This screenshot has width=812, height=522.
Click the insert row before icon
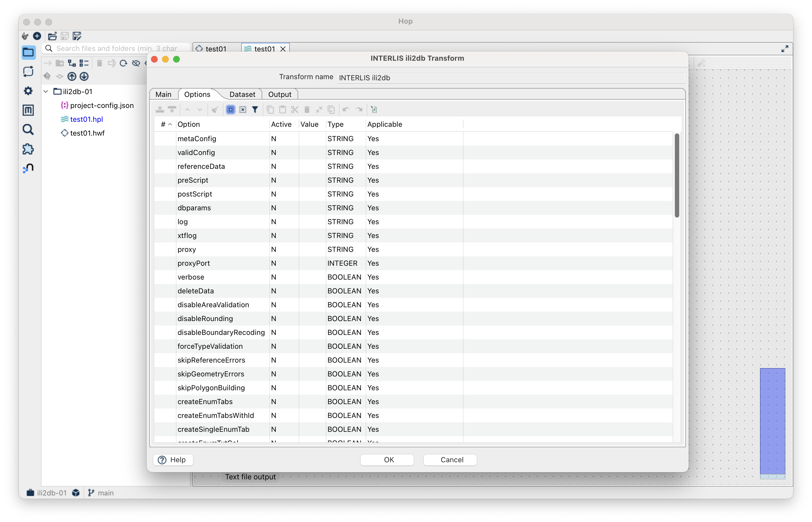(160, 110)
